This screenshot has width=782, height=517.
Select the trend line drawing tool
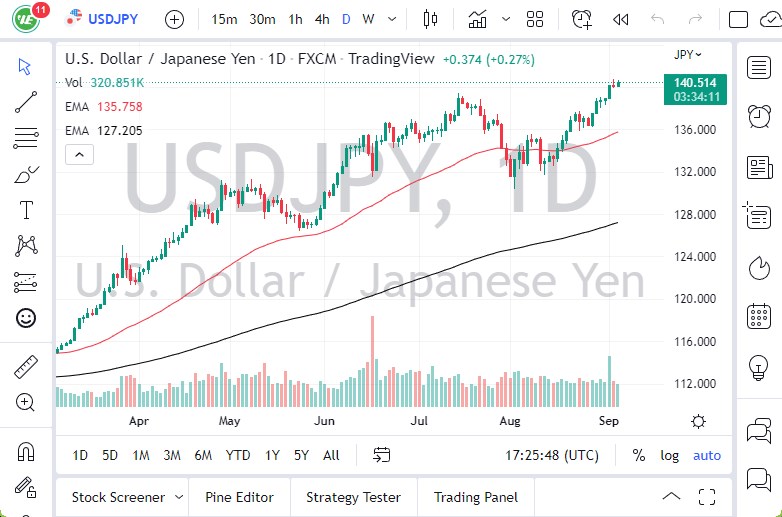(x=26, y=101)
